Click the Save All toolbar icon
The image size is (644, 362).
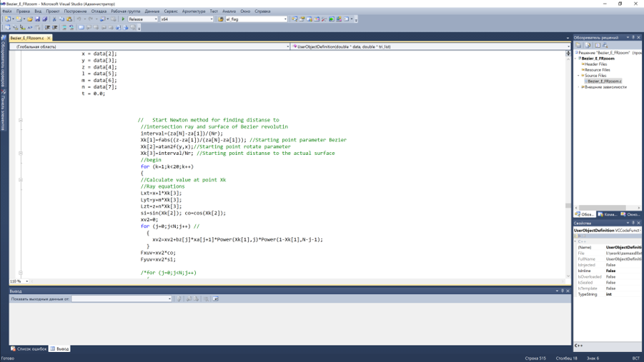pos(45,19)
